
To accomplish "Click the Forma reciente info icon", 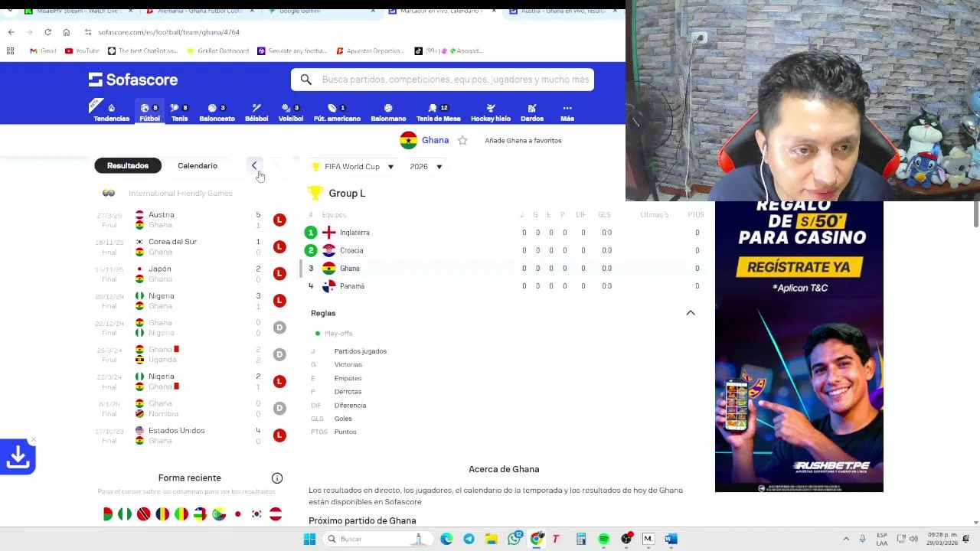I will [277, 478].
